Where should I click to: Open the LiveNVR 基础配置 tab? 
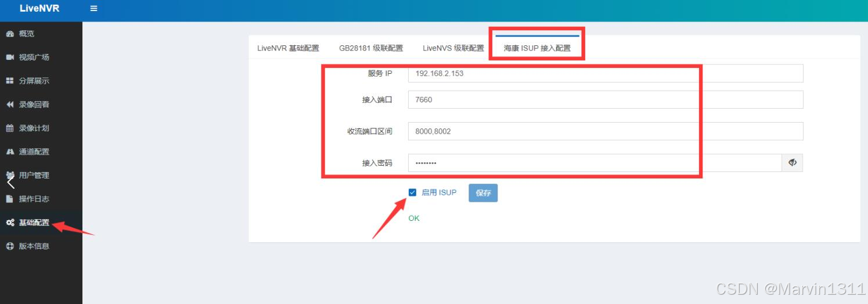(288, 48)
